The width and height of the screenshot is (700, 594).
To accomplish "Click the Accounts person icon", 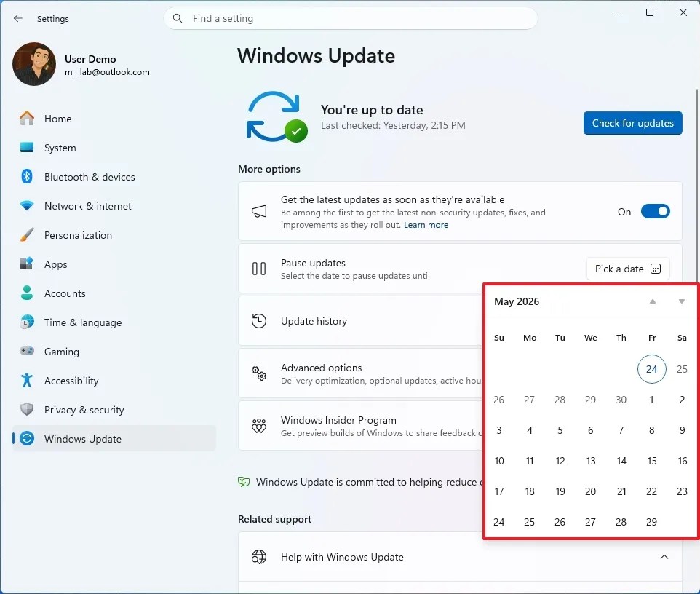I will click(x=27, y=293).
